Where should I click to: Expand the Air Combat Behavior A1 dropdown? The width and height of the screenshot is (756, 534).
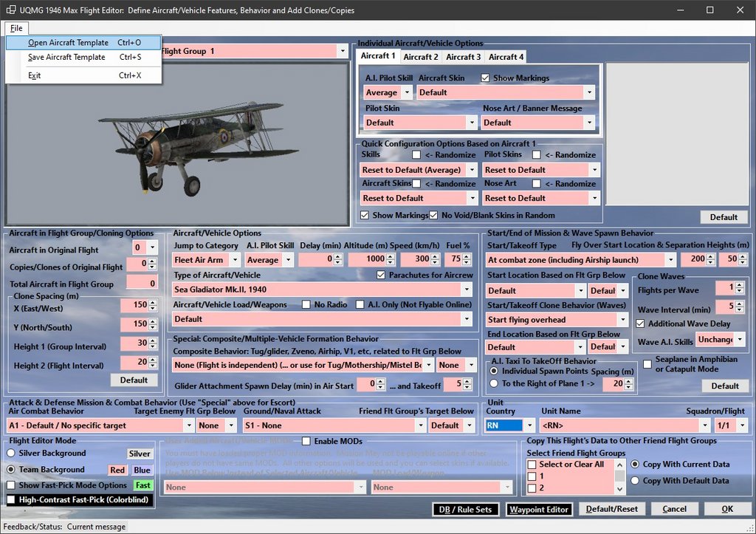[x=188, y=425]
